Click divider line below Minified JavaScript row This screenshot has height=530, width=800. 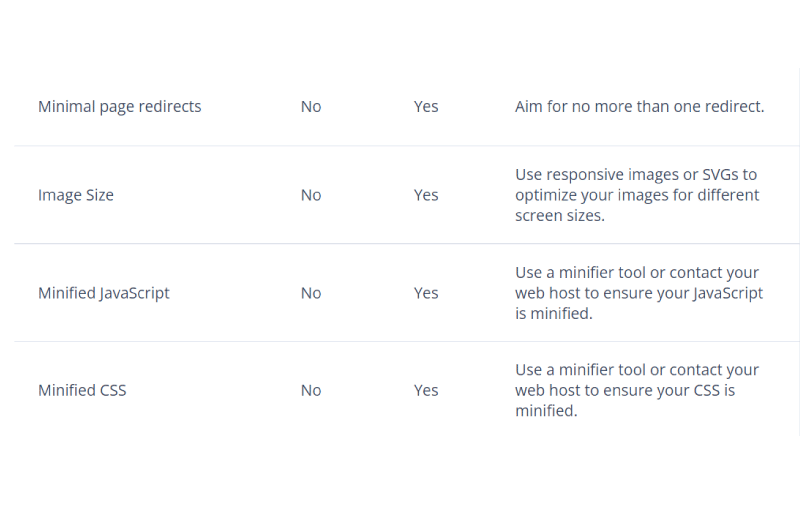(406, 341)
